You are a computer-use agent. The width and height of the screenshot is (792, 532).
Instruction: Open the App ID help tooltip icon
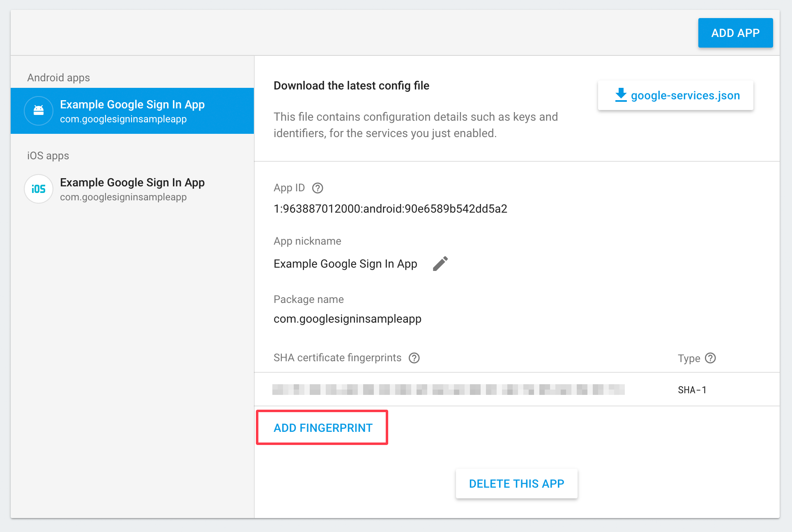(318, 188)
